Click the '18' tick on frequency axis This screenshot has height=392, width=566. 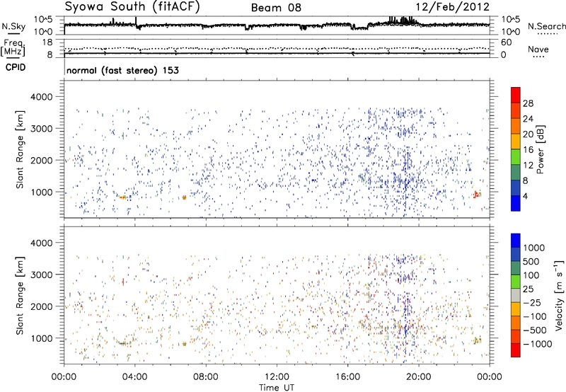(x=47, y=42)
